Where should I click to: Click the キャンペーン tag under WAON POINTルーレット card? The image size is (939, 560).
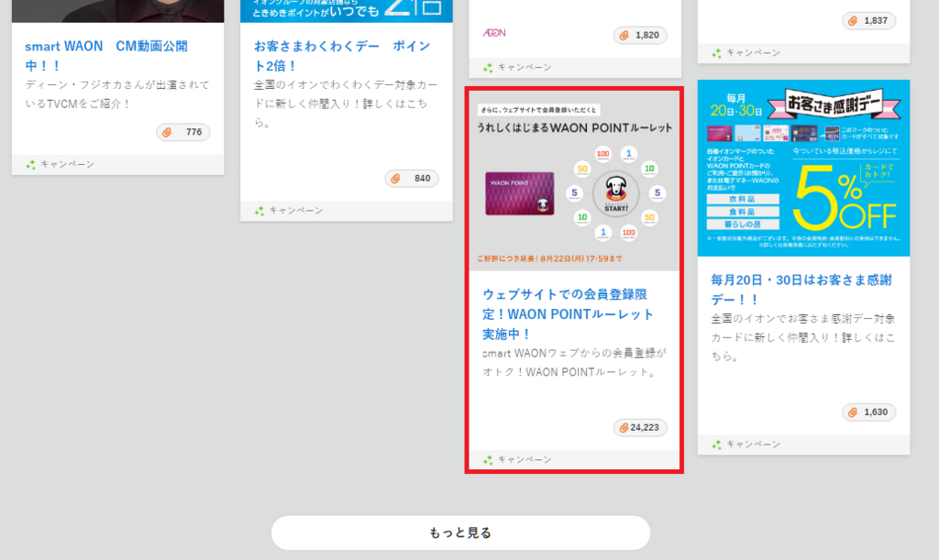click(518, 459)
